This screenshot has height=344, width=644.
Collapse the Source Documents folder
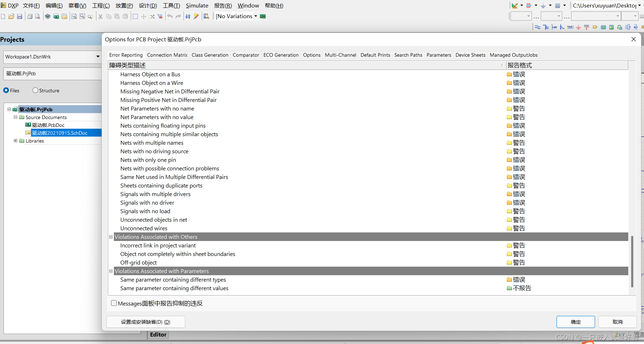coord(15,117)
